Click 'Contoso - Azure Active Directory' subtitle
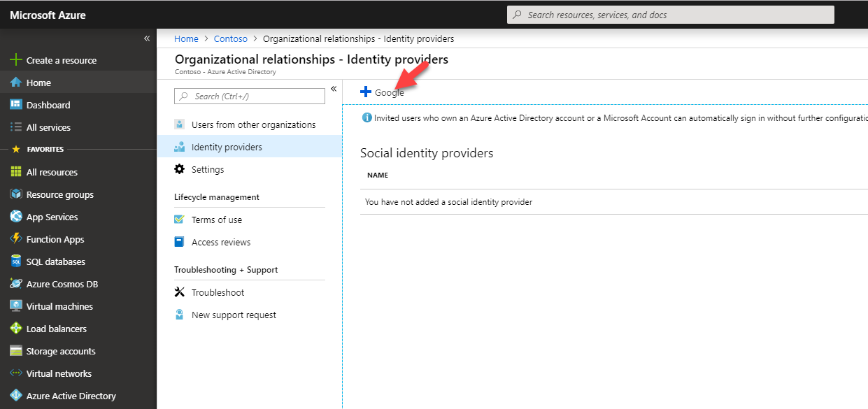Image resolution: width=868 pixels, height=409 pixels. point(225,71)
